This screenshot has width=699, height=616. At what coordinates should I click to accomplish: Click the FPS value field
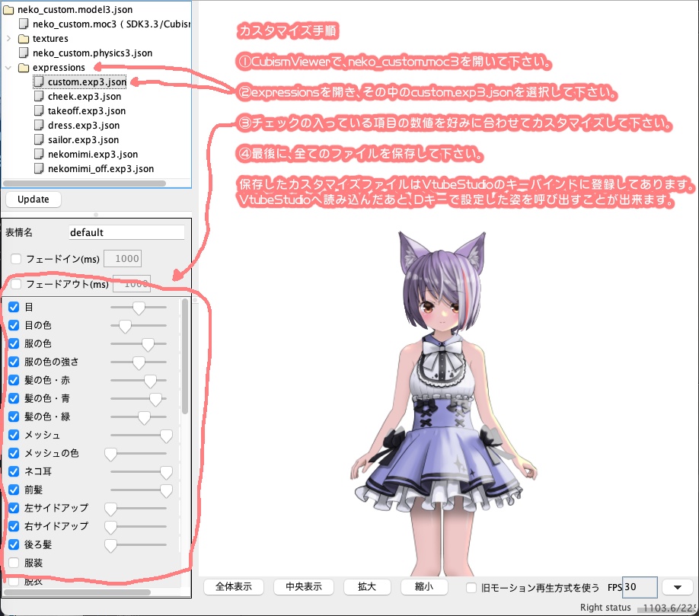tap(640, 588)
